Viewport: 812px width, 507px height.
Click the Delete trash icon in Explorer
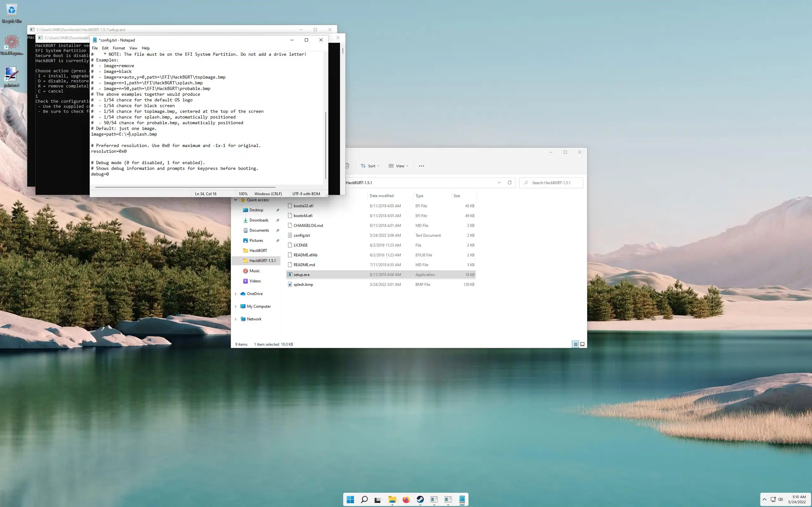[348, 166]
